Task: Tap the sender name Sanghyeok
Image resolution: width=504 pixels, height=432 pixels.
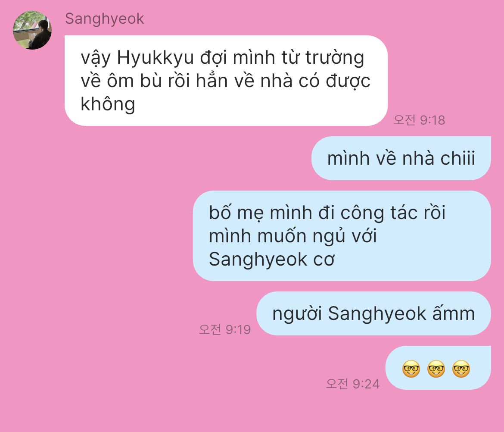Action: 105,19
